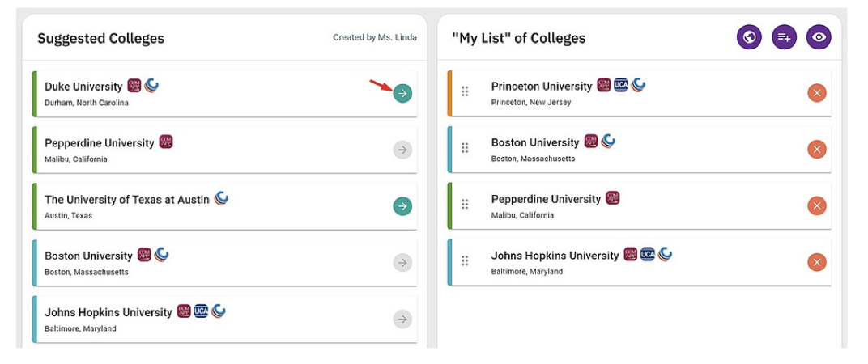Open Pepperdine University in Suggested Colleges

point(100,143)
